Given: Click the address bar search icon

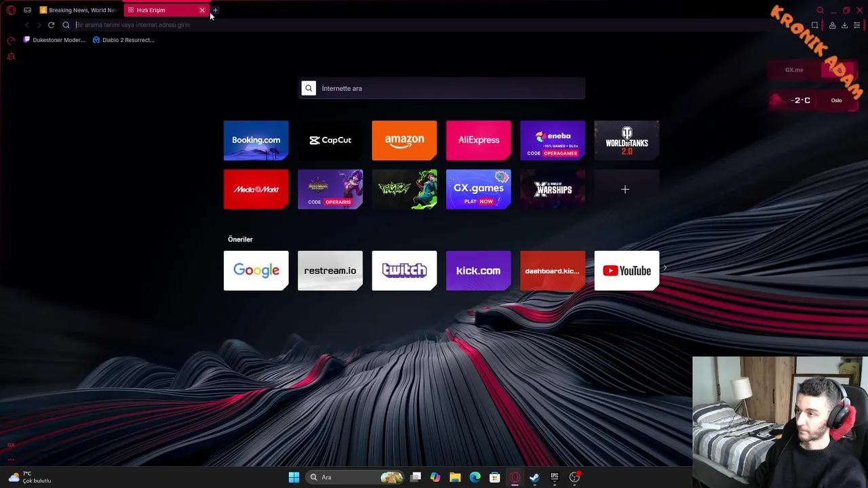Looking at the screenshot, I should (x=66, y=25).
